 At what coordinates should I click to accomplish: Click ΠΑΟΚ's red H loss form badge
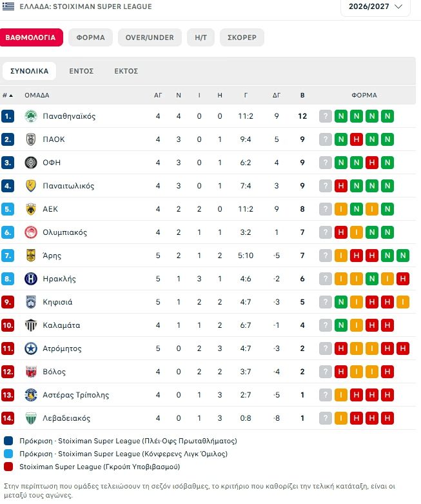click(356, 139)
